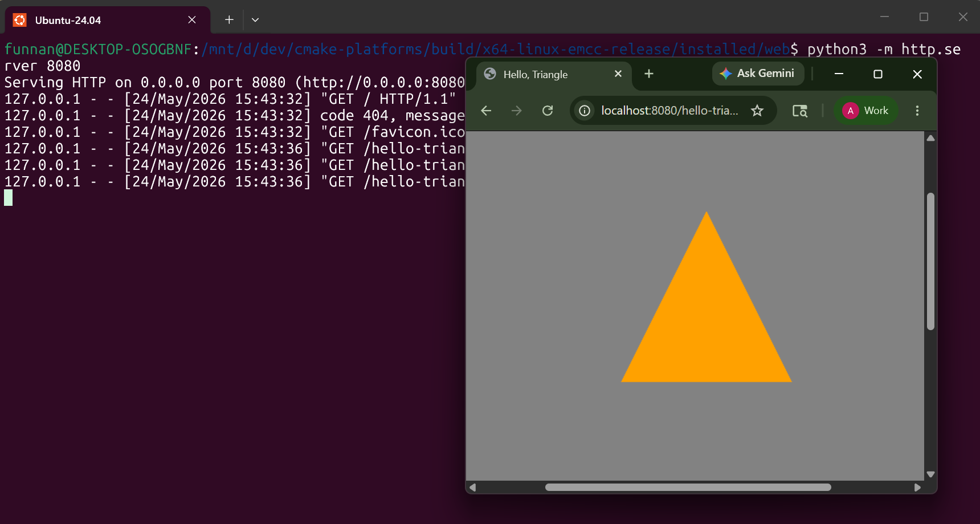Image resolution: width=980 pixels, height=524 pixels.
Task: Click the horizontal scrollbar left arrow
Action: pyautogui.click(x=472, y=488)
